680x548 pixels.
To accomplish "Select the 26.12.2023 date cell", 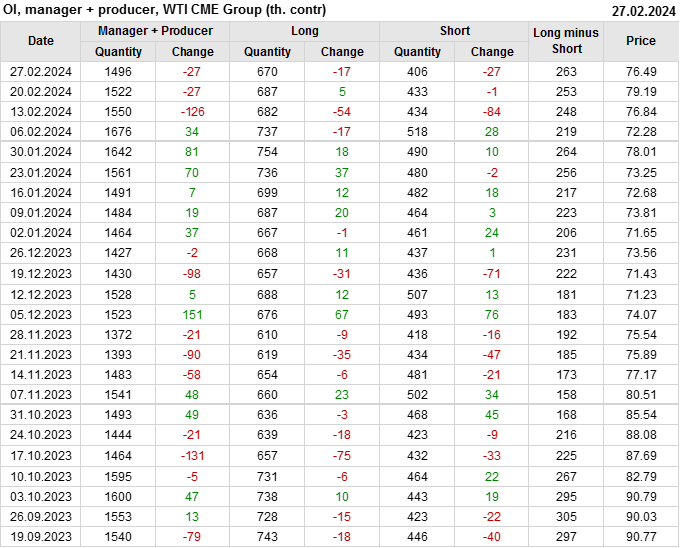I will (41, 253).
